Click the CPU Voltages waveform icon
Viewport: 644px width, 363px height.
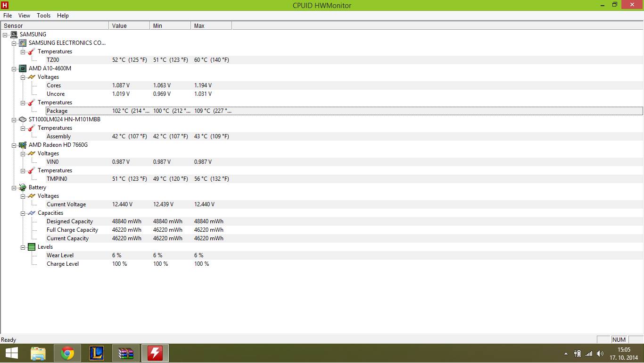32,77
